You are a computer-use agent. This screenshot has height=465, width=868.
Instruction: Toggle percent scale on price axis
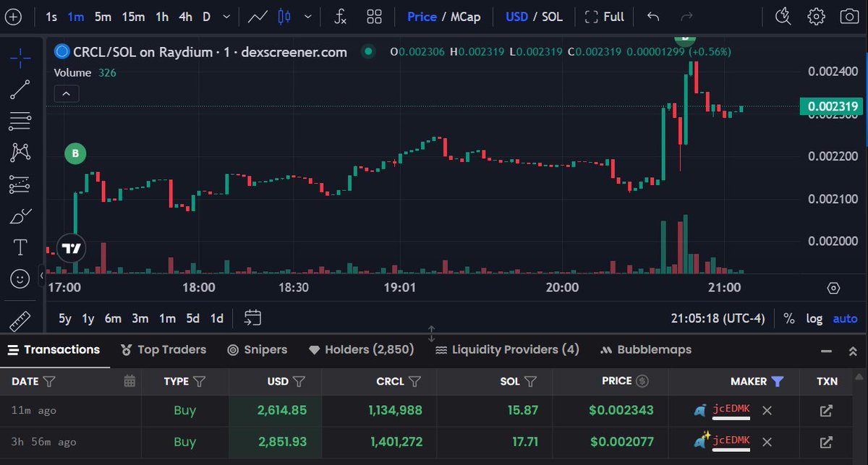(789, 318)
